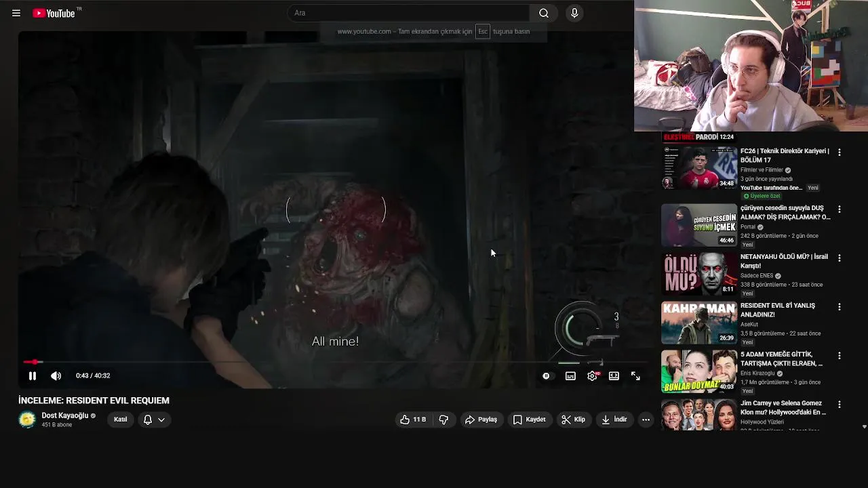Open options for NETANYAHU ÖLDÜ MÜ video

click(x=840, y=258)
